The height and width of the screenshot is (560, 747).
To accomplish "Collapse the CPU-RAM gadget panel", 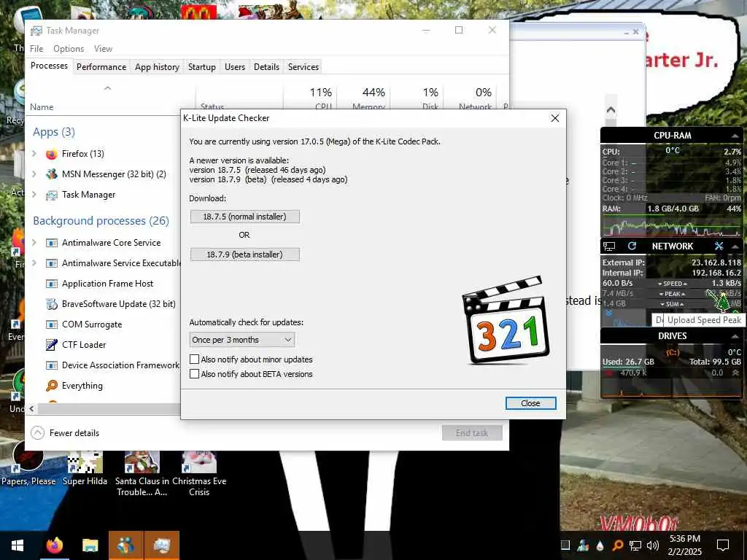I will tap(735, 136).
